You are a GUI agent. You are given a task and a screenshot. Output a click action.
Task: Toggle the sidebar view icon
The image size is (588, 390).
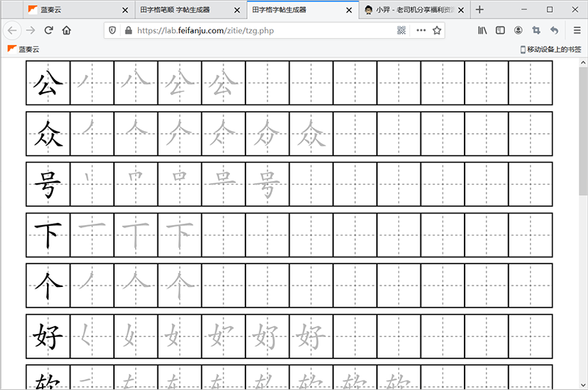(501, 30)
